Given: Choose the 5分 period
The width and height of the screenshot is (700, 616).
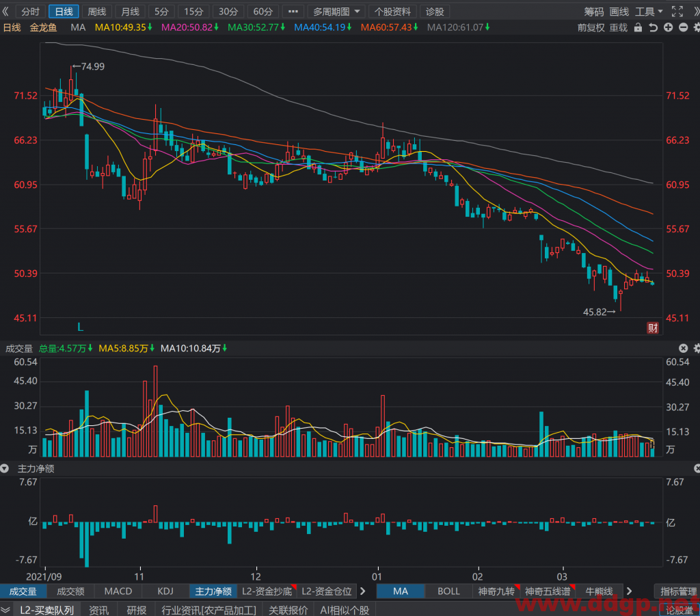Looking at the screenshot, I should coord(161,12).
